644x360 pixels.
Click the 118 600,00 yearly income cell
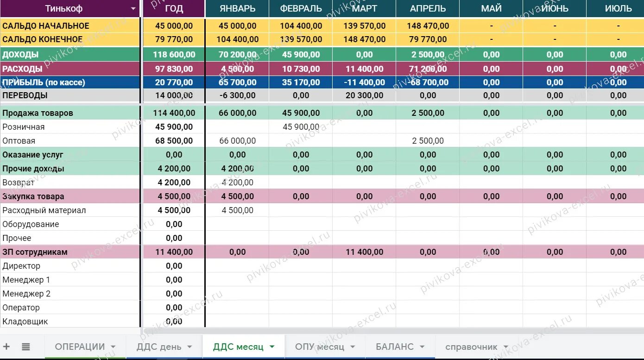pos(174,55)
